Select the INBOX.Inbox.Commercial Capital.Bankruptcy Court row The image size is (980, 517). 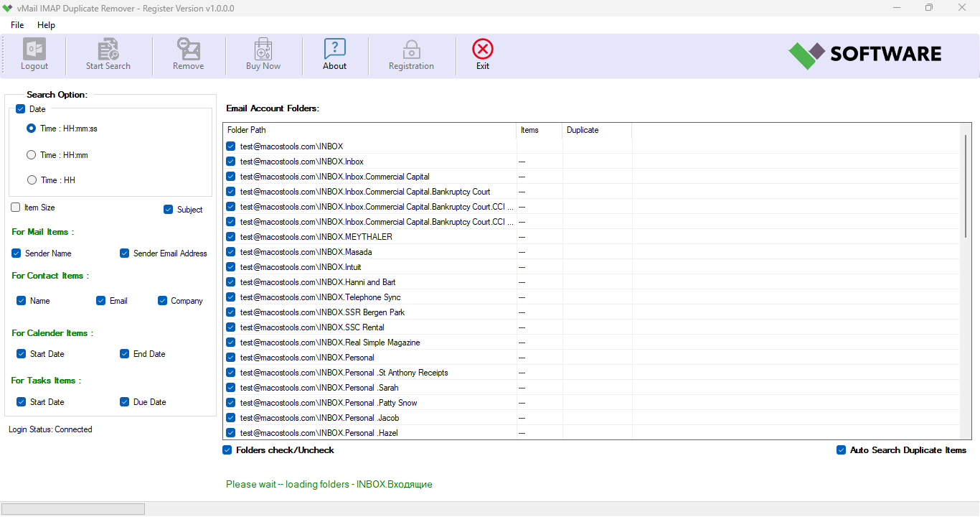click(x=591, y=192)
